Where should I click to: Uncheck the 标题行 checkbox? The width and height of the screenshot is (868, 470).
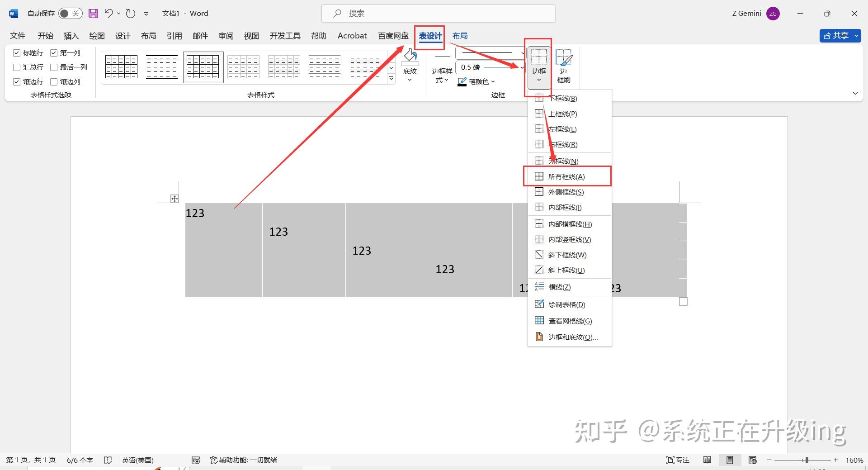tap(17, 53)
